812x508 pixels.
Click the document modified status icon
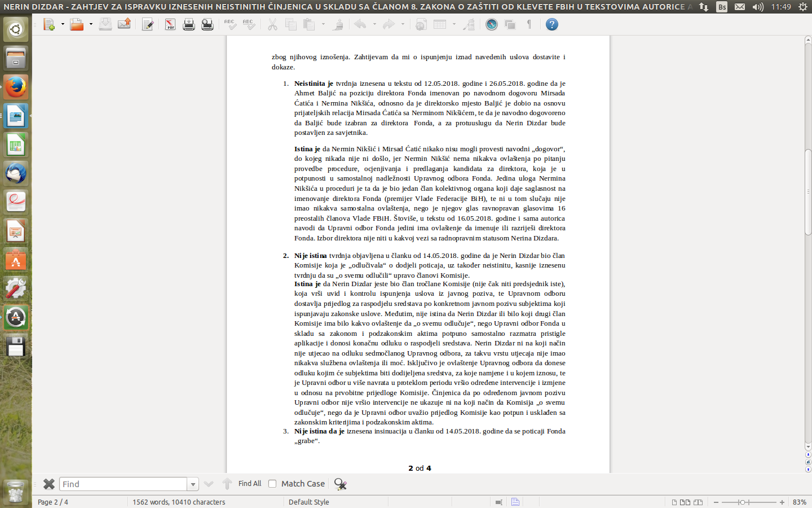[515, 502]
